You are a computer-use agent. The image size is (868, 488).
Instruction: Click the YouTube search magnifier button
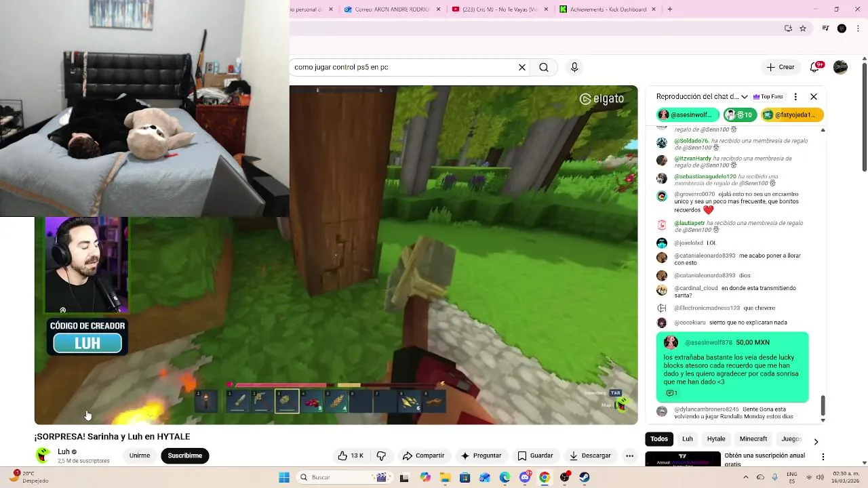[x=544, y=67]
